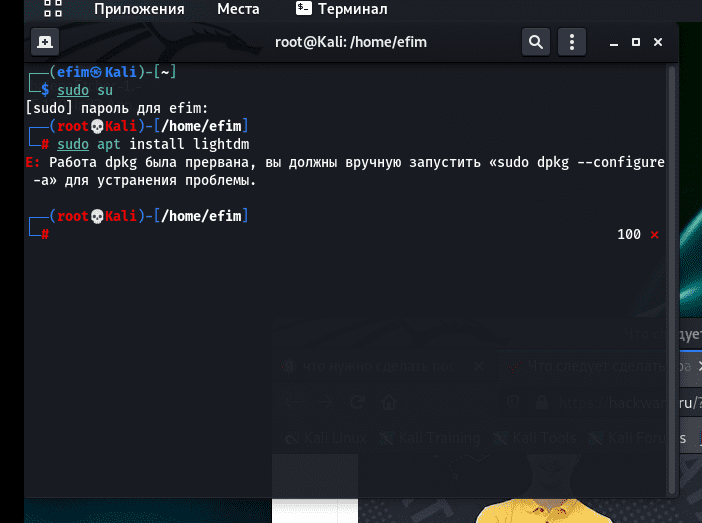Screen dimensions: 702x523
Task: Maximize the terminal window
Action: click(x=636, y=42)
